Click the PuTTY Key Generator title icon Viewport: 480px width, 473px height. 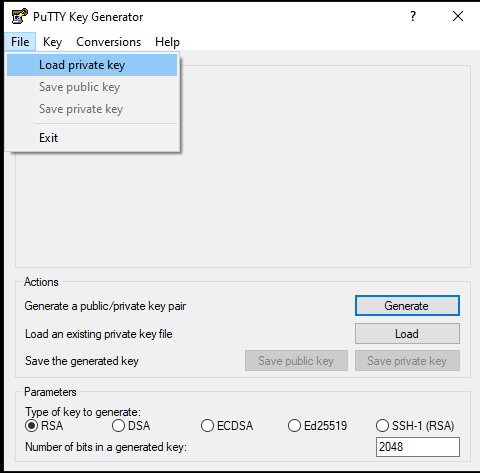(x=19, y=16)
